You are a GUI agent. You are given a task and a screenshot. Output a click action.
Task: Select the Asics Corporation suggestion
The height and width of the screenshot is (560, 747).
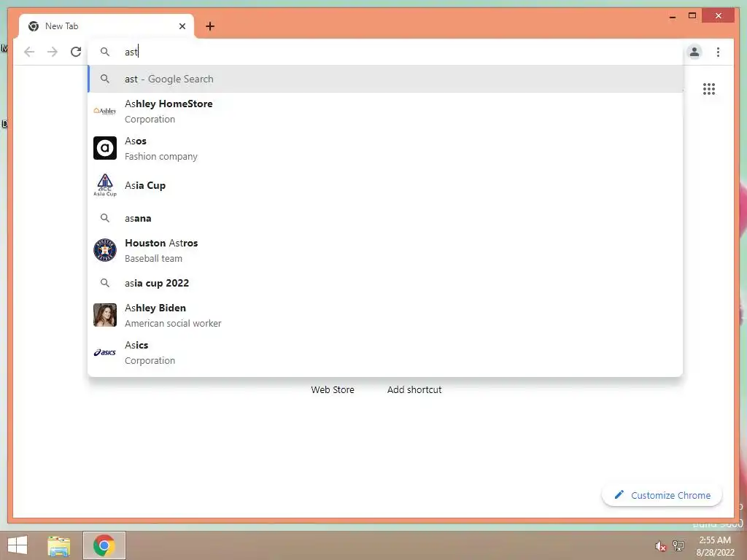[x=385, y=352]
